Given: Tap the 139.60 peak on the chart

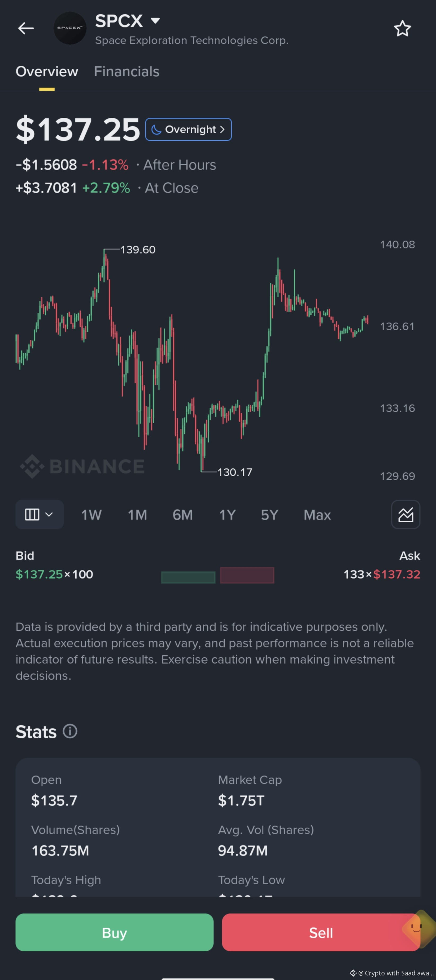Looking at the screenshot, I should 105,251.
